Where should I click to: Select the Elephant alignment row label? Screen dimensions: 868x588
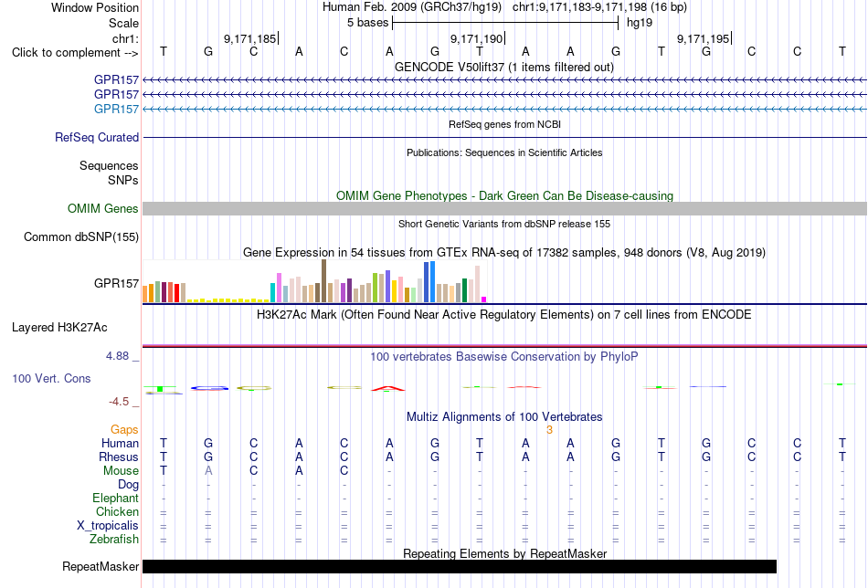click(116, 498)
